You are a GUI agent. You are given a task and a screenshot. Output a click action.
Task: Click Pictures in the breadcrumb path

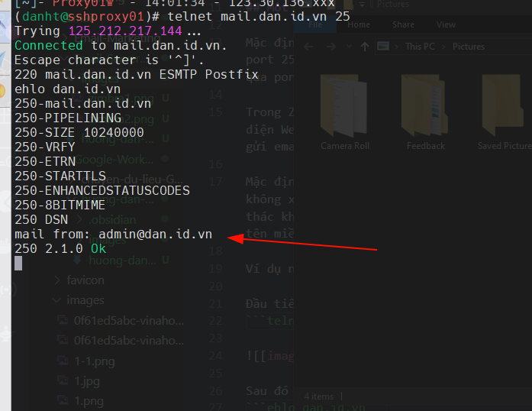tap(468, 47)
